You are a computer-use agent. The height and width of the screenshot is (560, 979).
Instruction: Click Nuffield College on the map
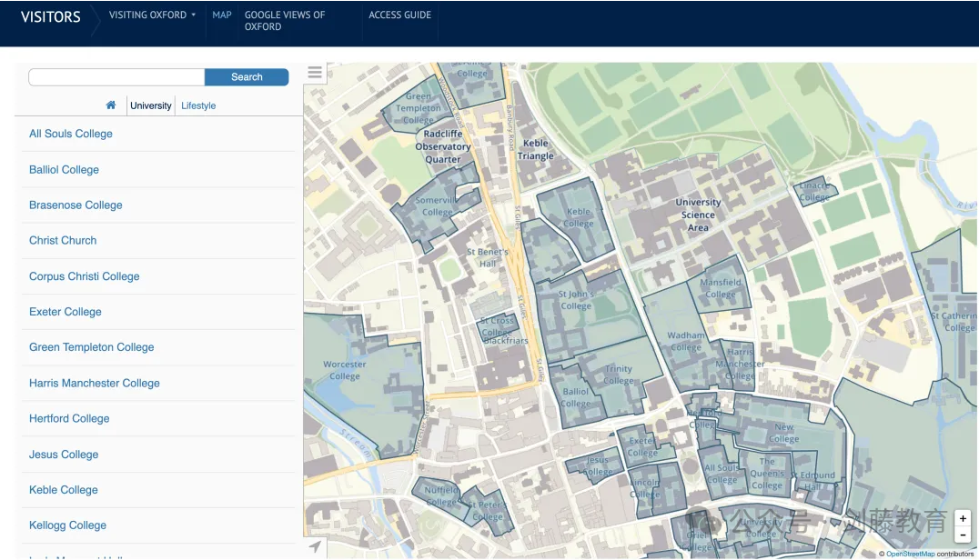tap(441, 496)
